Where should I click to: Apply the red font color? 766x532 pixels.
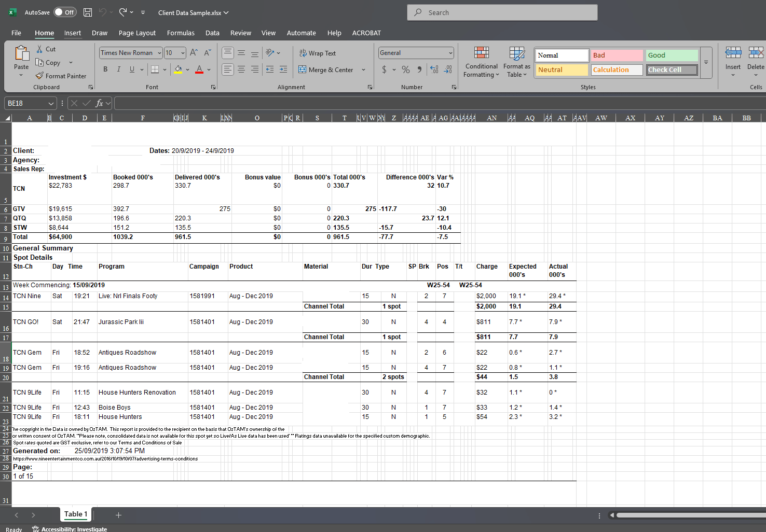point(199,69)
